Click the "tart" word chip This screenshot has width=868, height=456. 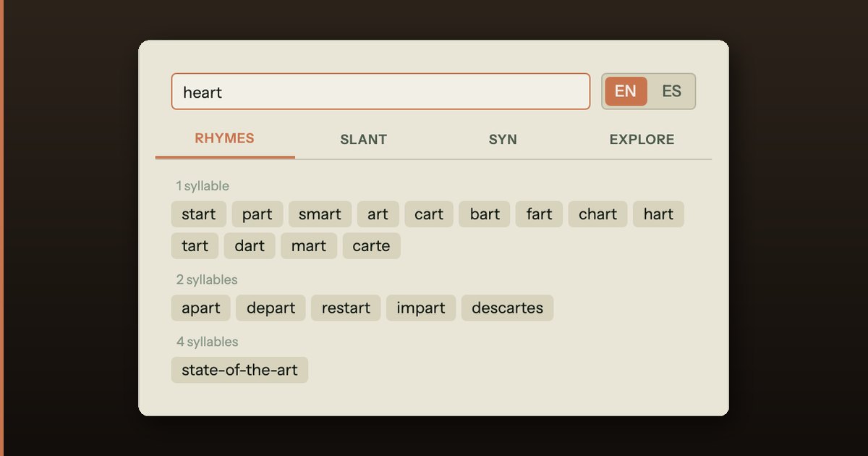click(195, 246)
